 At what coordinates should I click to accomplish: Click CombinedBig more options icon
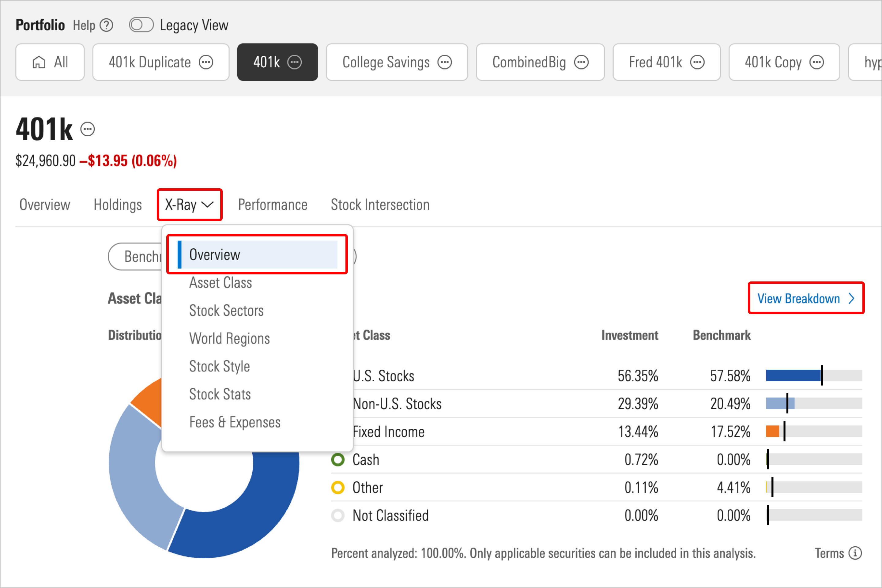point(581,62)
